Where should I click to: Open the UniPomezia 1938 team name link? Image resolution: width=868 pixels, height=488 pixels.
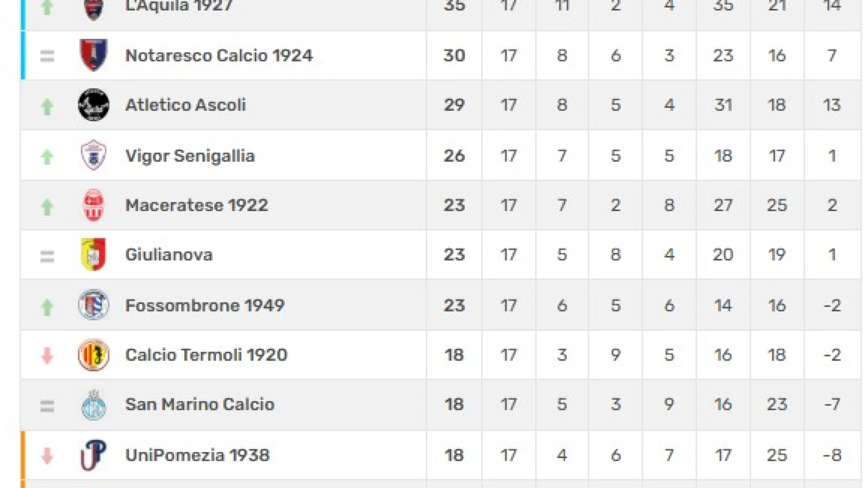point(198,455)
